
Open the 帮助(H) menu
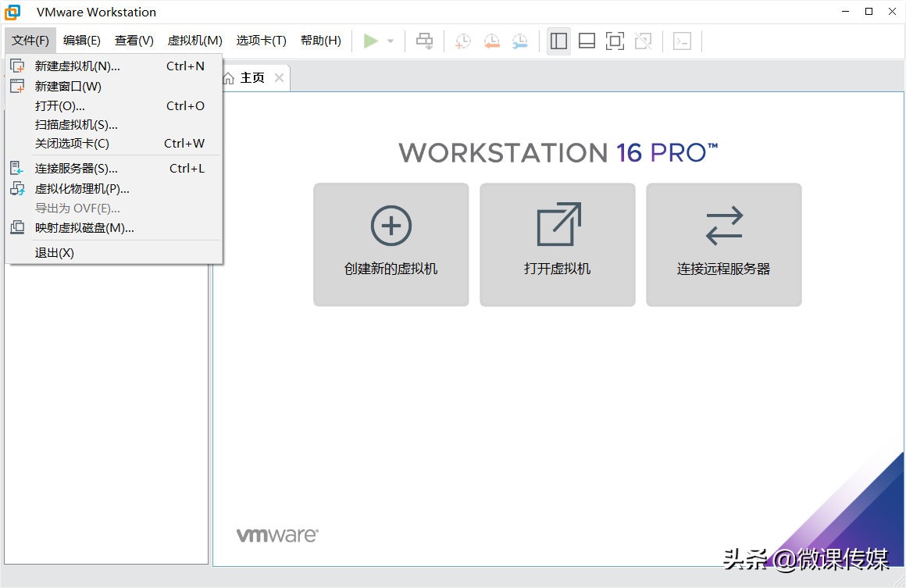tap(321, 41)
